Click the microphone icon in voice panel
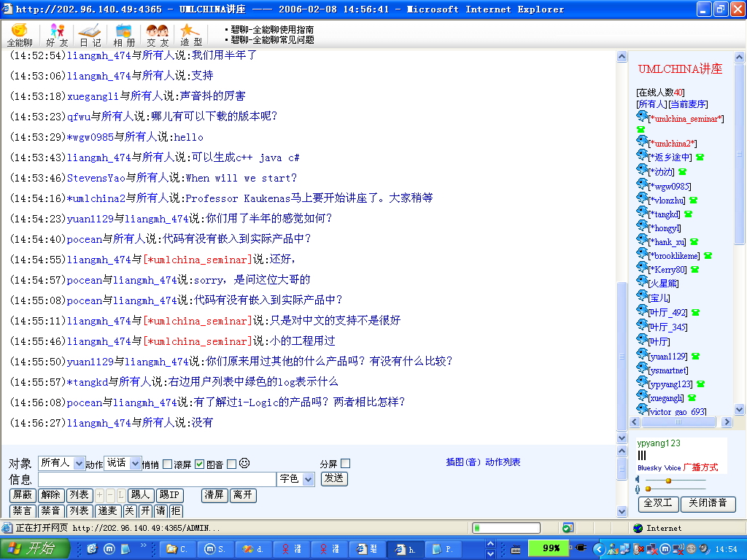Viewport: 747px width, 560px height. click(638, 489)
